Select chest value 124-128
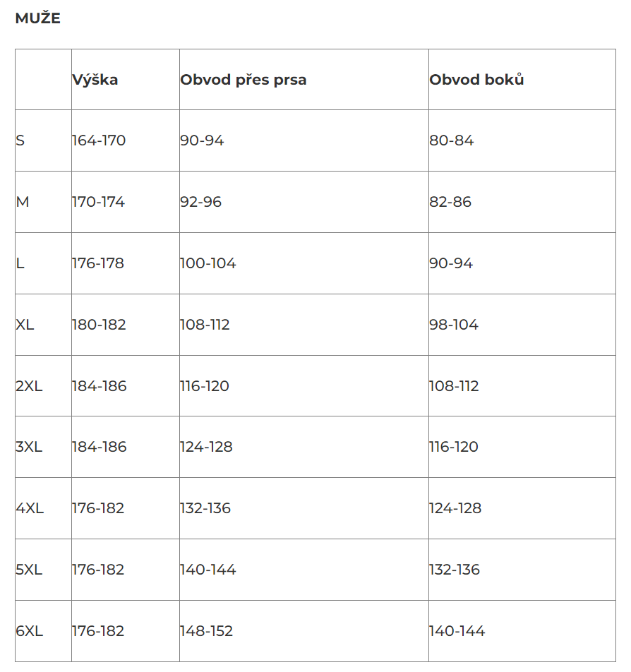This screenshot has width=631, height=672. (206, 447)
